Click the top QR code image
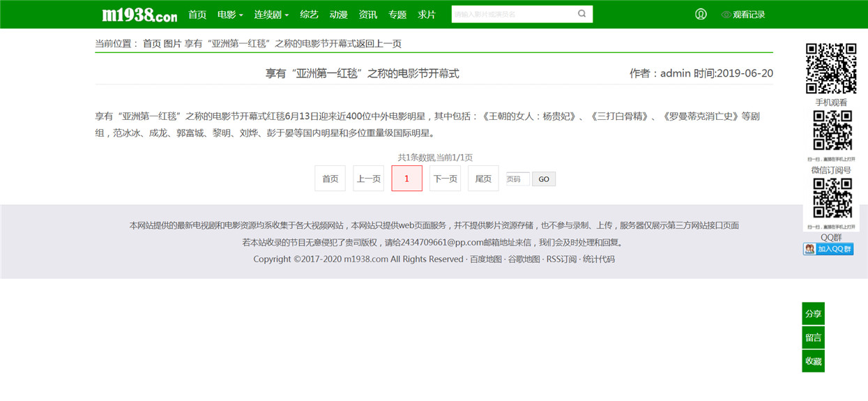This screenshot has height=401, width=868. (831, 68)
